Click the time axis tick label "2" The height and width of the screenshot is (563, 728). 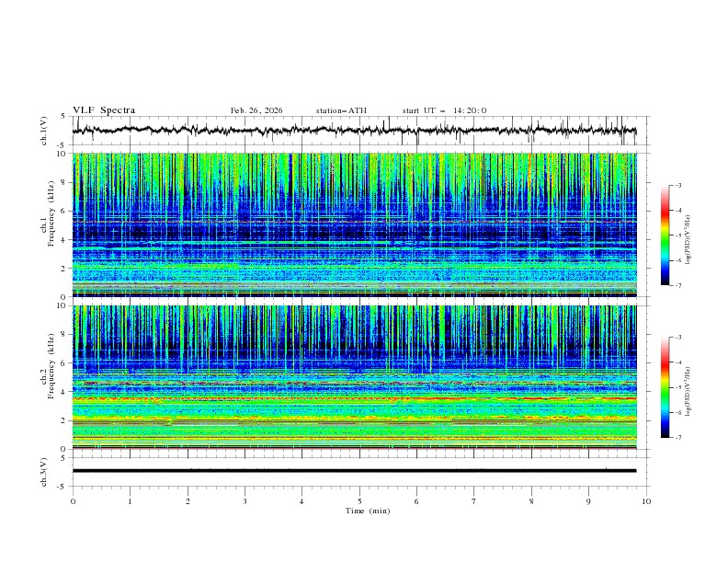click(188, 501)
